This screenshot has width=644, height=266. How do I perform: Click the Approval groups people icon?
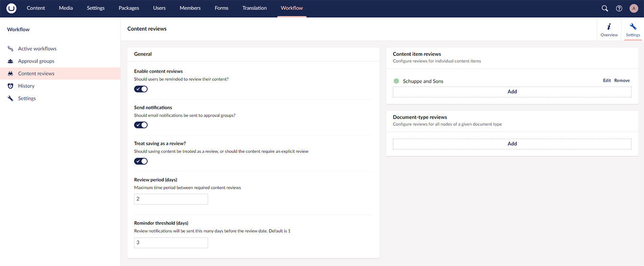[10, 61]
